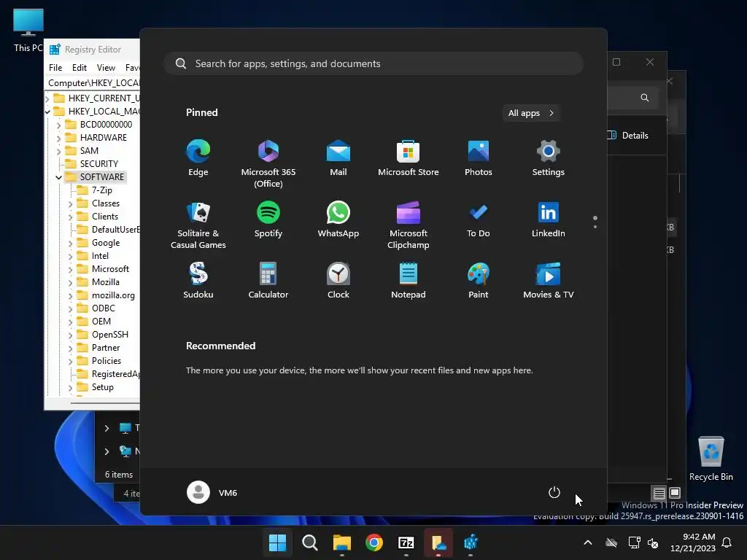The height and width of the screenshot is (560, 747).
Task: Open 7-Zip from the taskbar
Action: 406,542
